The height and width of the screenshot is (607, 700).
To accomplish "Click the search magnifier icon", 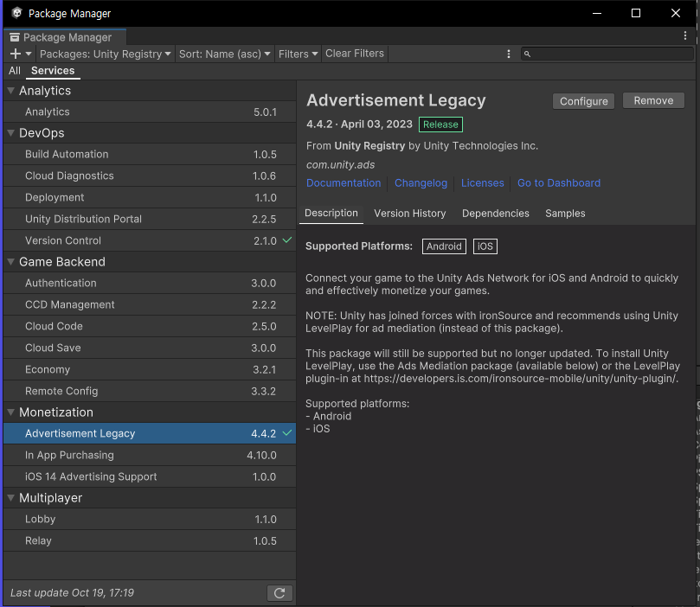I will [x=527, y=54].
